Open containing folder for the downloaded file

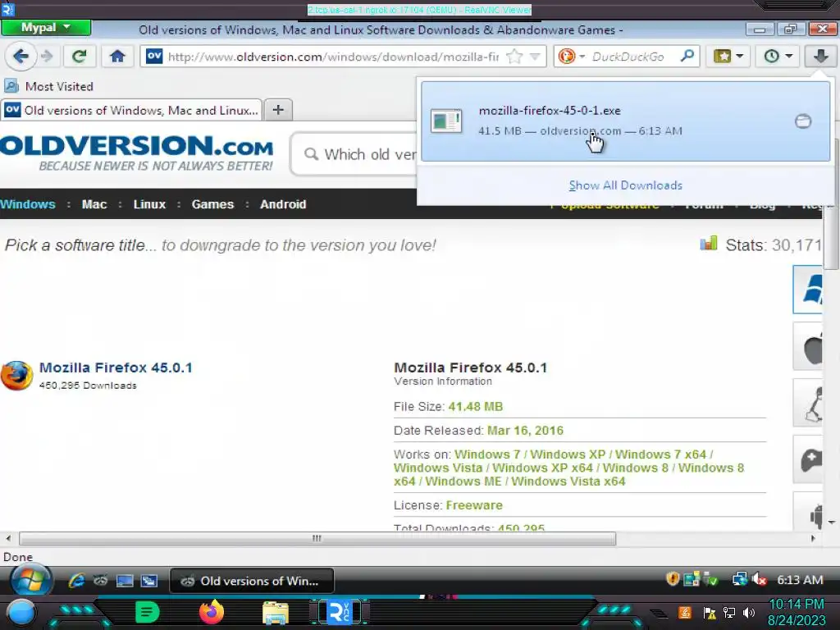(802, 121)
